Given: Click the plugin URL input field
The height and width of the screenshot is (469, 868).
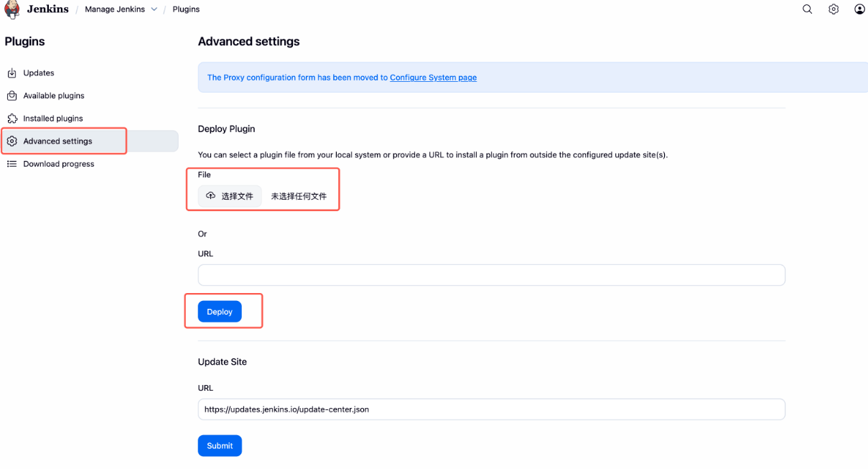Looking at the screenshot, I should (491, 275).
